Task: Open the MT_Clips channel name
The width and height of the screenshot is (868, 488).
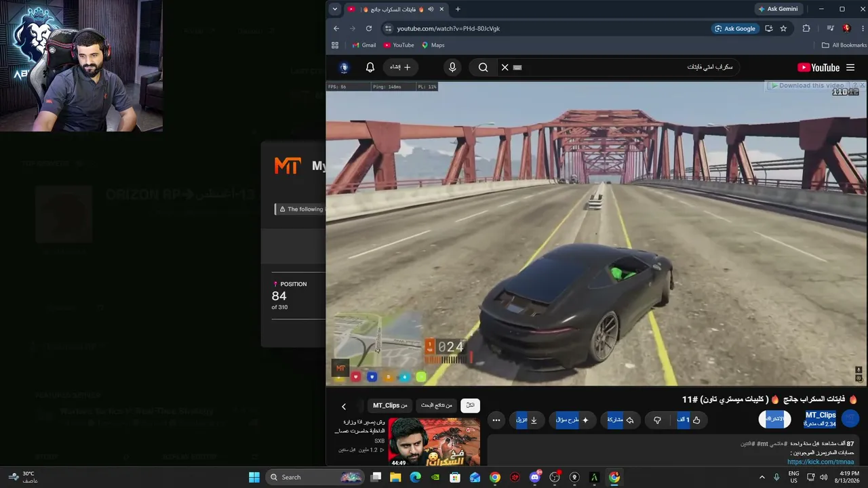Action: (821, 415)
